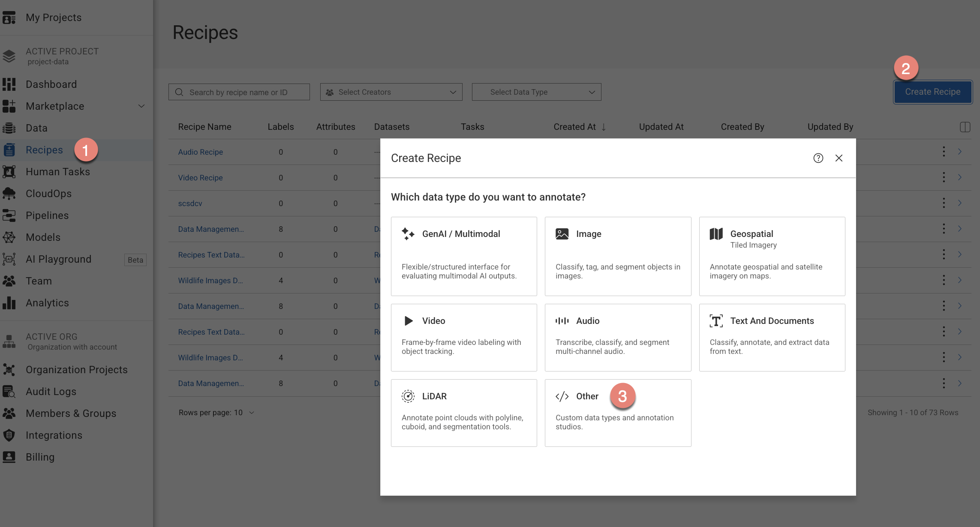Open the Audio Recipe link
The height and width of the screenshot is (527, 980).
coord(200,152)
